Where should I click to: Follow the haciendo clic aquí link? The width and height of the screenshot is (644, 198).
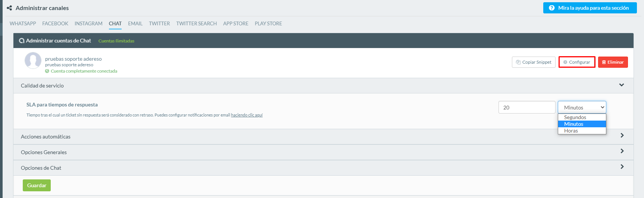[x=247, y=115]
